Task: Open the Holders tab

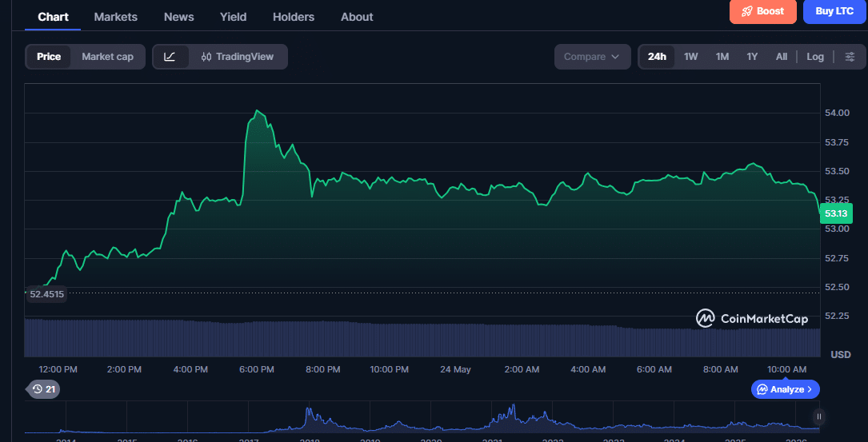Action: coord(294,17)
